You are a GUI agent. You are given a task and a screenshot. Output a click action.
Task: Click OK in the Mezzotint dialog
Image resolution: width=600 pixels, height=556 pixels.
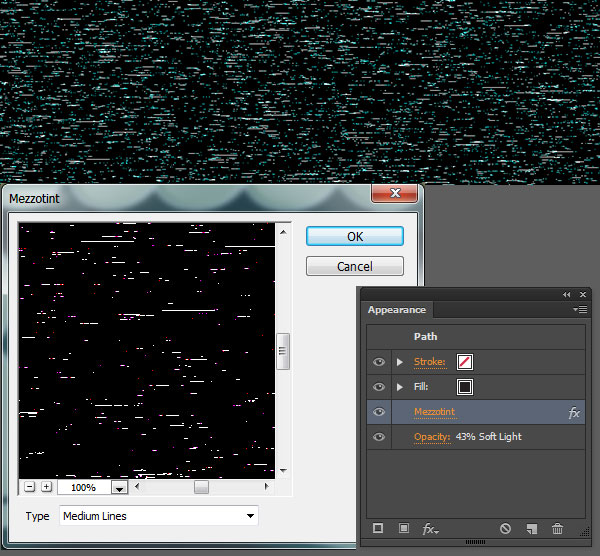[x=354, y=236]
